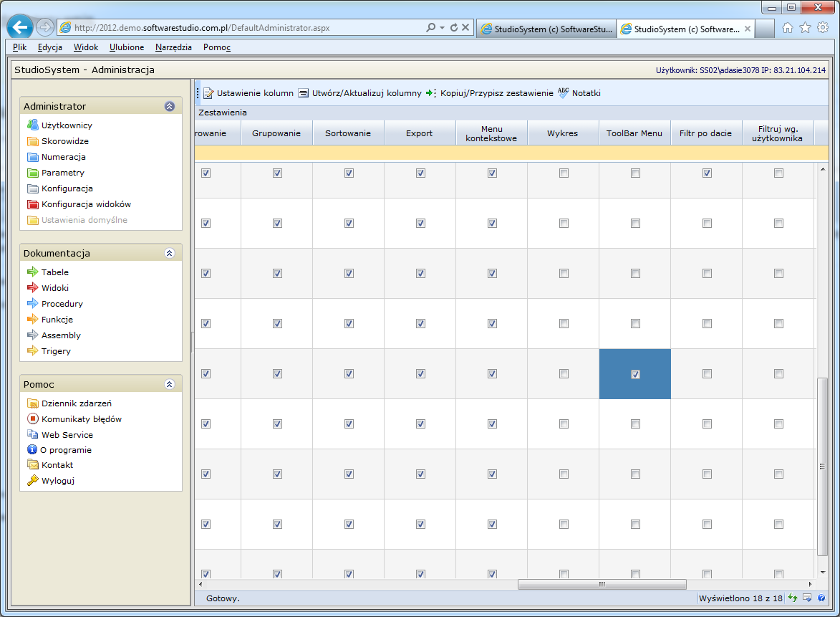The height and width of the screenshot is (617, 840).
Task: Click the refresh icon in the status bar
Action: 793,598
